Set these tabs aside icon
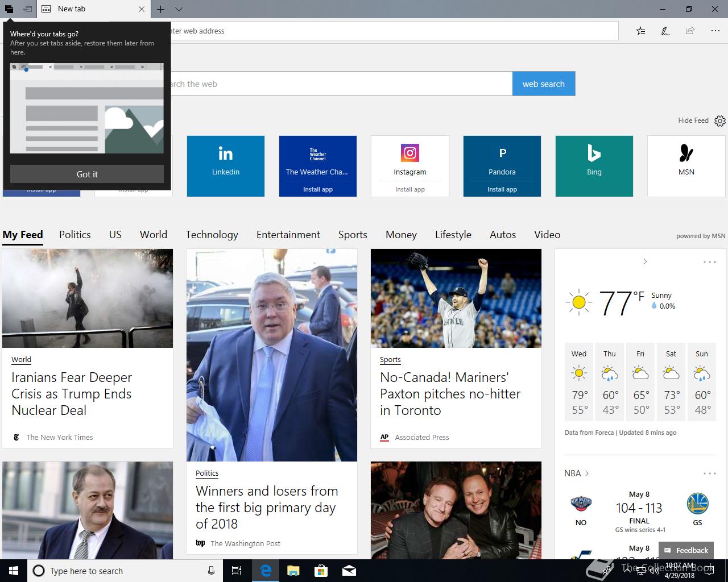Screen dimensions: 728x582 tap(27, 9)
